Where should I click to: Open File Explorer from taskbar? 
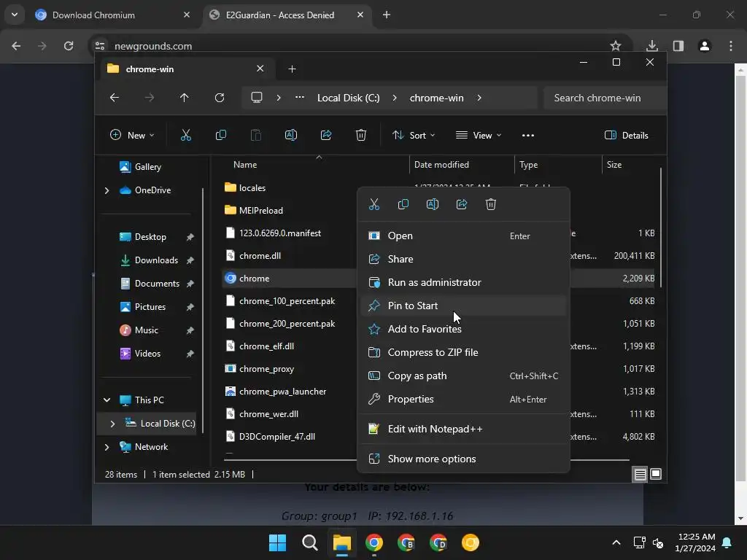click(x=342, y=542)
